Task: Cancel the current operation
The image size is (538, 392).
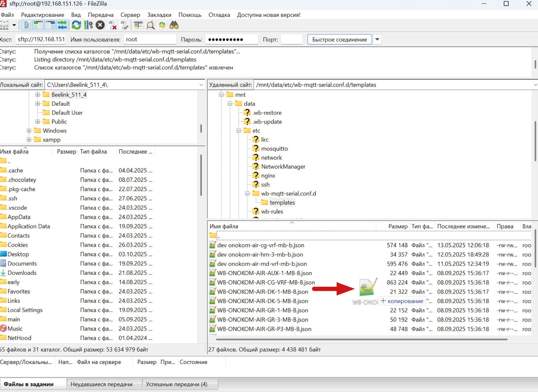Action: [x=100, y=25]
